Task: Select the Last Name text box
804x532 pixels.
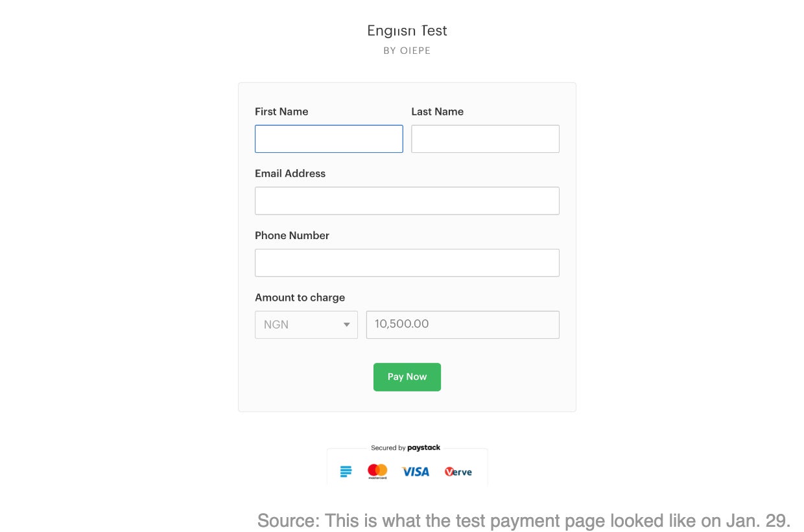Action: point(485,139)
